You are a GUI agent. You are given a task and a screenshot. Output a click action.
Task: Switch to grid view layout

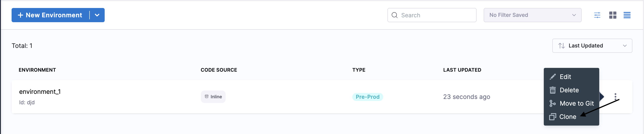(613, 15)
